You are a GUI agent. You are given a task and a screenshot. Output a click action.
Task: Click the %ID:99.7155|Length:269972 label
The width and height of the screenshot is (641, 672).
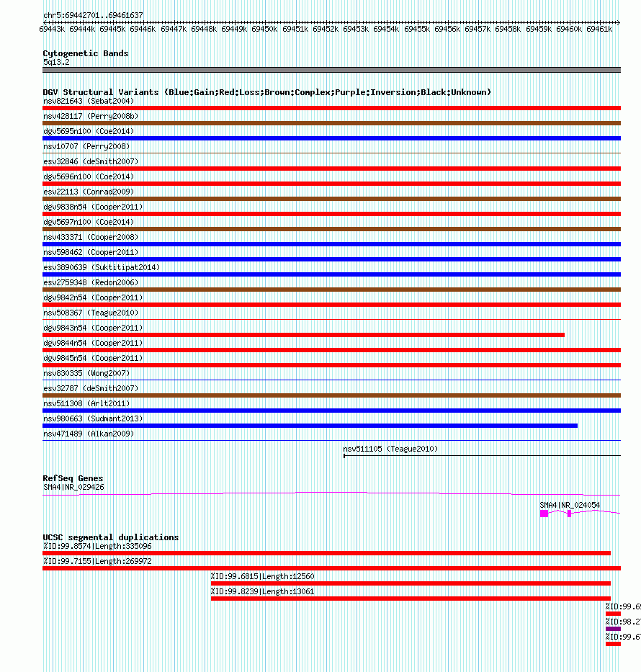pyautogui.click(x=97, y=561)
